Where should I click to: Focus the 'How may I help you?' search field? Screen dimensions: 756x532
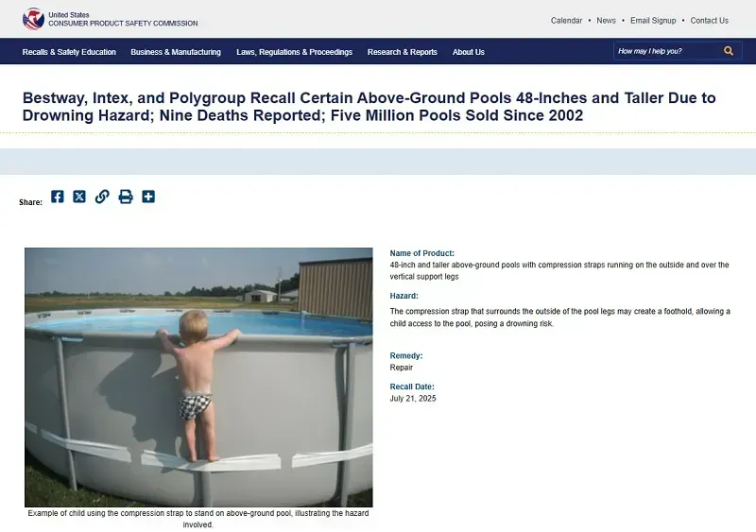[x=668, y=51]
